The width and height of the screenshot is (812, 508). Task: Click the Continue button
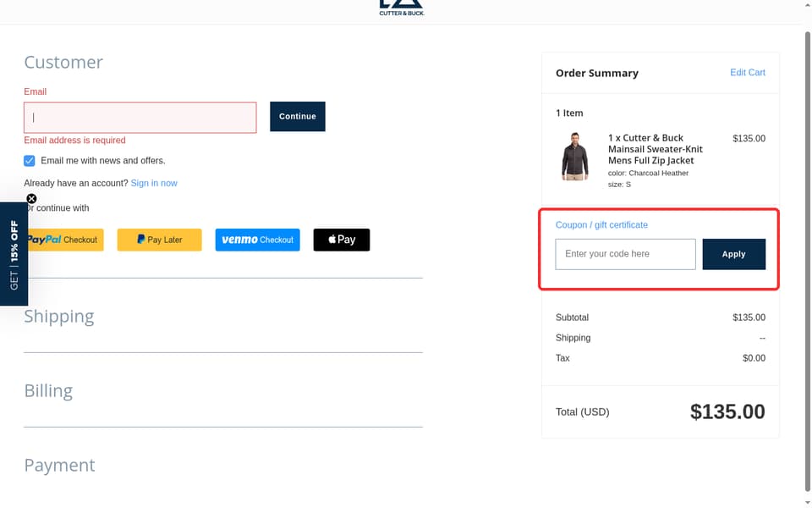297,116
